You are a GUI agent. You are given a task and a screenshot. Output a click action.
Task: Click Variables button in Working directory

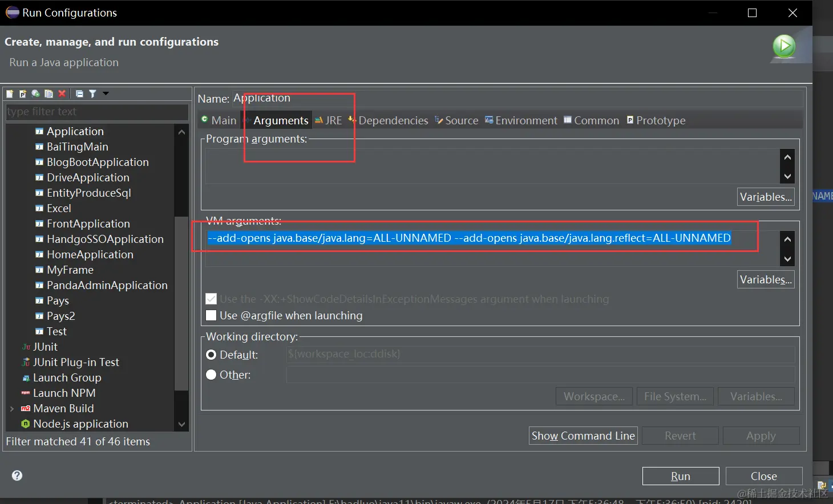tap(756, 396)
